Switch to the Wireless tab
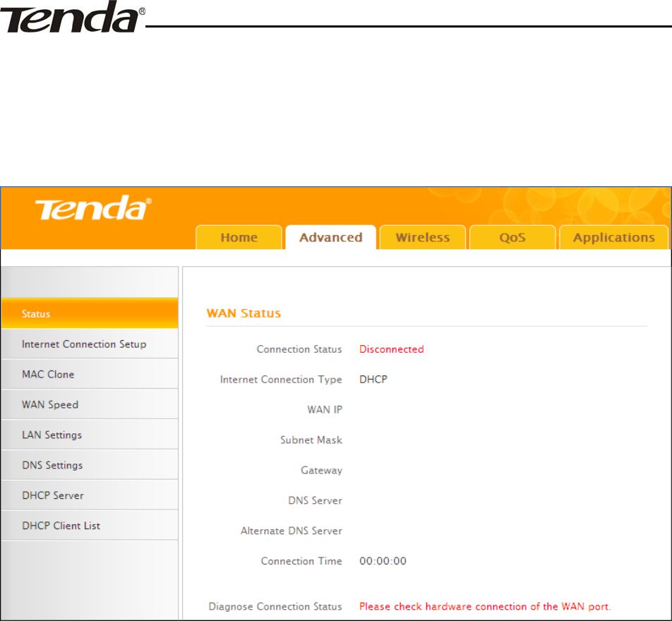Viewport: 672px width, 621px height. click(x=423, y=237)
